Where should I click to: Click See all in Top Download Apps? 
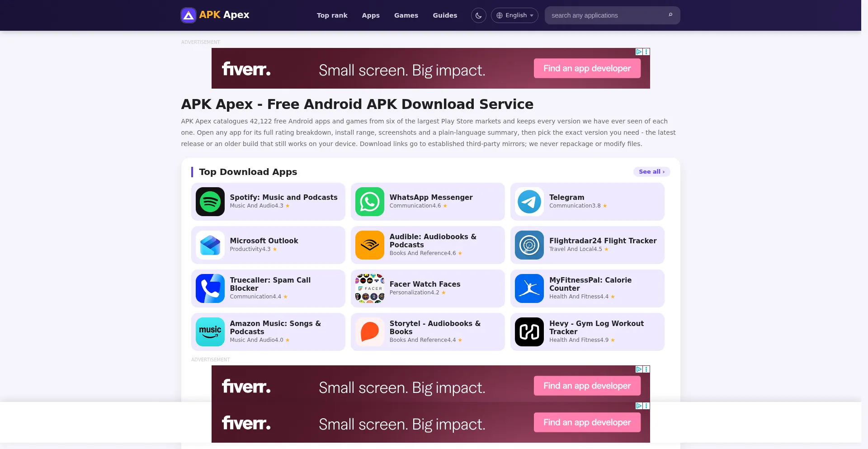651,172
